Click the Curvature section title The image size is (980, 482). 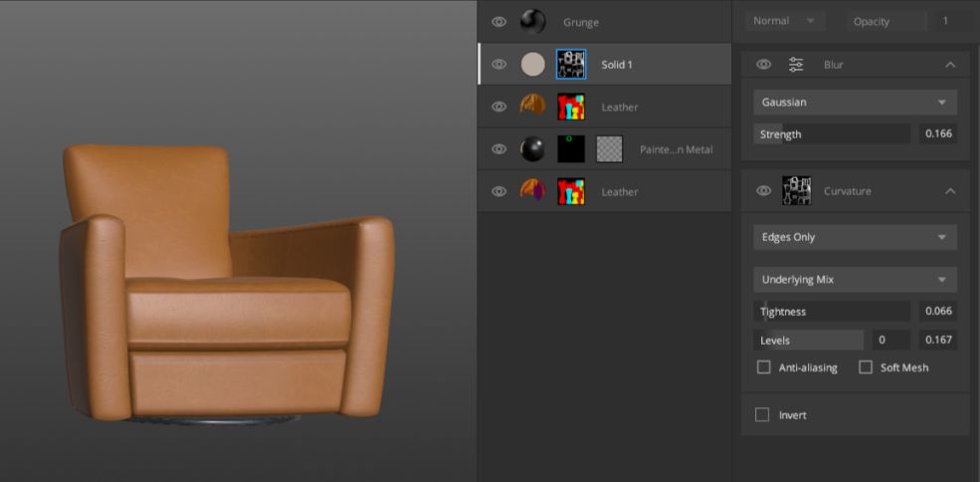pos(848,191)
